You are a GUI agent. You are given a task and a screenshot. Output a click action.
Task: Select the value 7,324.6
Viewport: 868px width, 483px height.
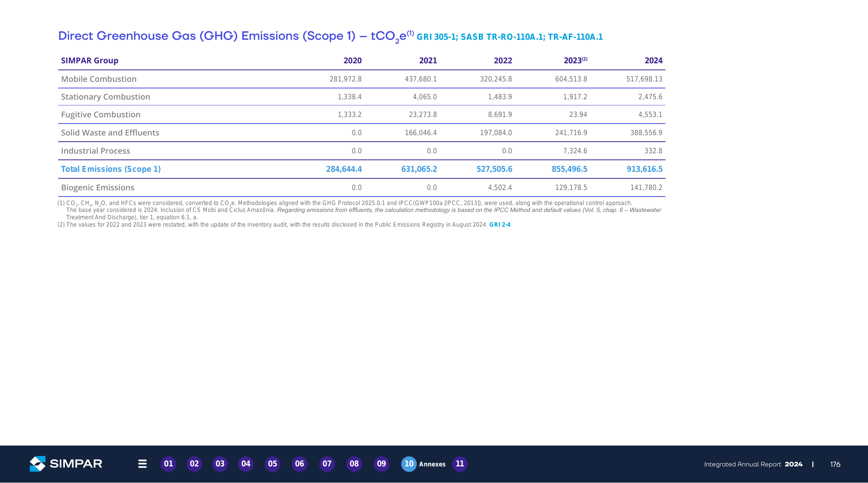click(x=575, y=151)
